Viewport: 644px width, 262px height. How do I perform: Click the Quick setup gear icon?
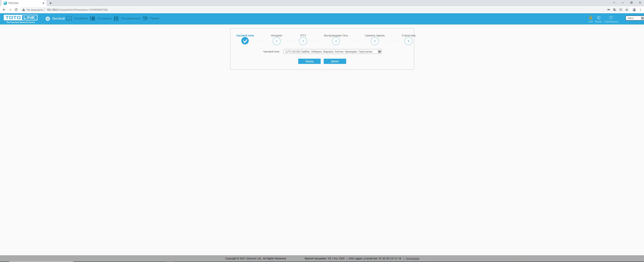tap(48, 19)
